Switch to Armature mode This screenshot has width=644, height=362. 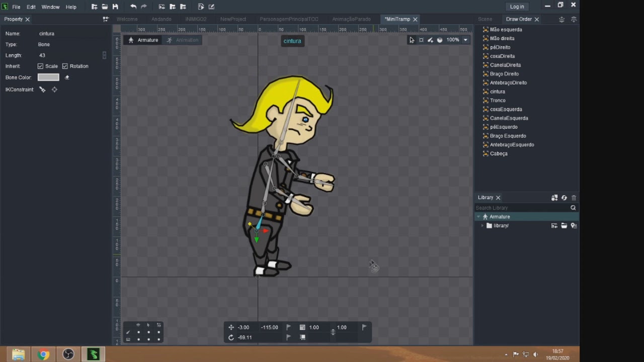click(143, 40)
